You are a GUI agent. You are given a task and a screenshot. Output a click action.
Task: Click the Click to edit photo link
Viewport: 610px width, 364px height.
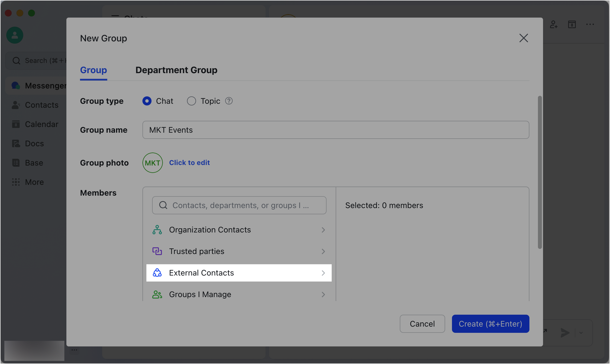(190, 162)
